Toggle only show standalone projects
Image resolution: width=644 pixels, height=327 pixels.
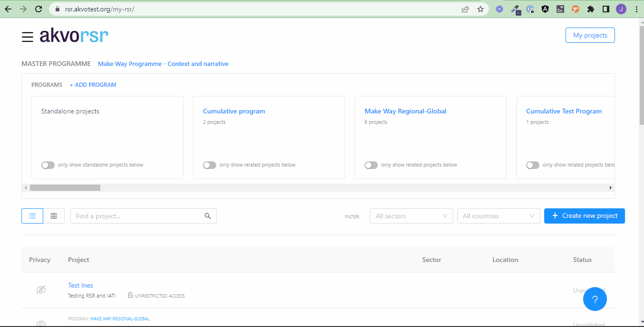point(48,165)
